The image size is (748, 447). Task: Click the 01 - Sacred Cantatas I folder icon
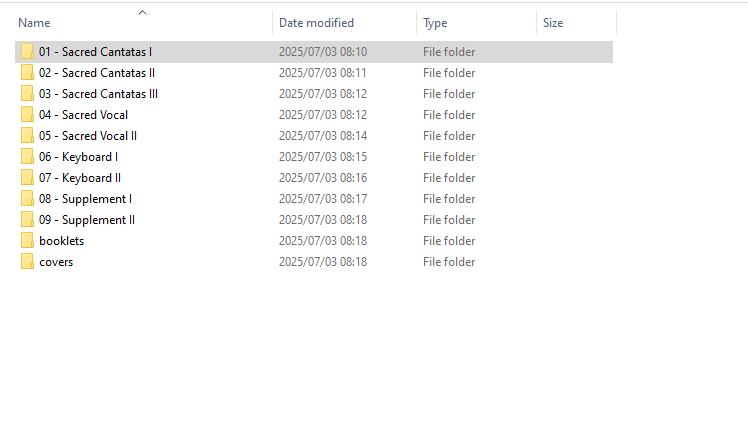coord(27,52)
